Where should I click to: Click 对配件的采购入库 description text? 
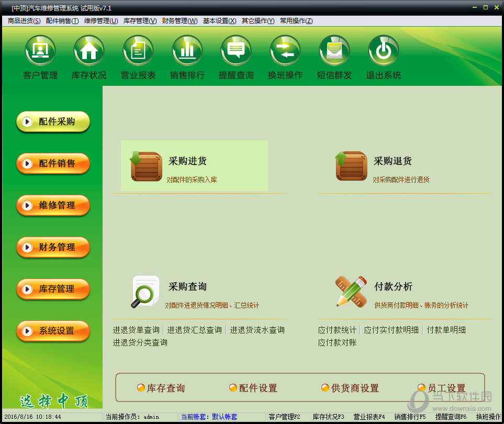(x=192, y=180)
